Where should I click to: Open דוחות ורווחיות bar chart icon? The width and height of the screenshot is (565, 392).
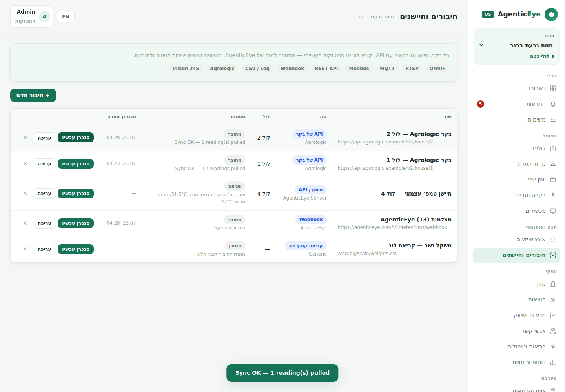(x=553, y=363)
